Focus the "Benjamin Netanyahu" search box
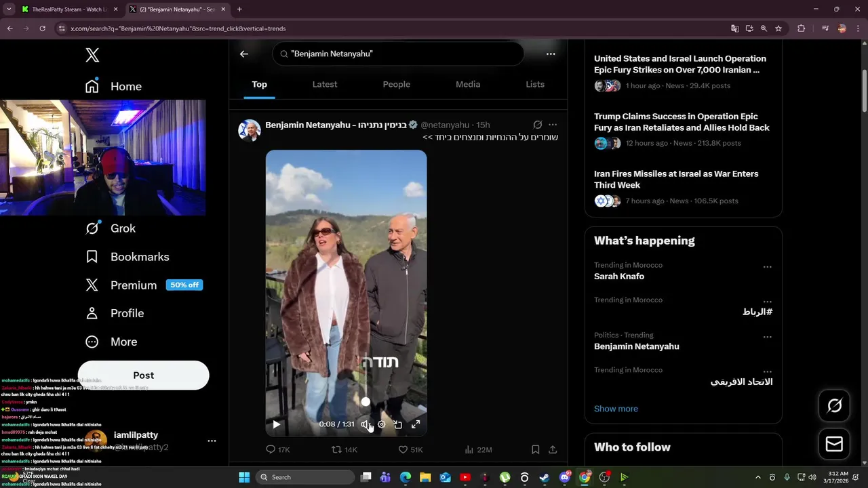 [398, 54]
